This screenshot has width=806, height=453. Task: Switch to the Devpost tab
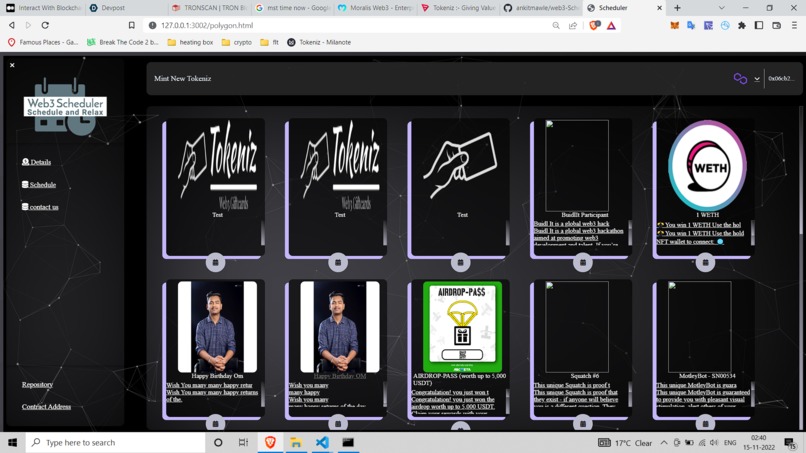click(x=125, y=8)
